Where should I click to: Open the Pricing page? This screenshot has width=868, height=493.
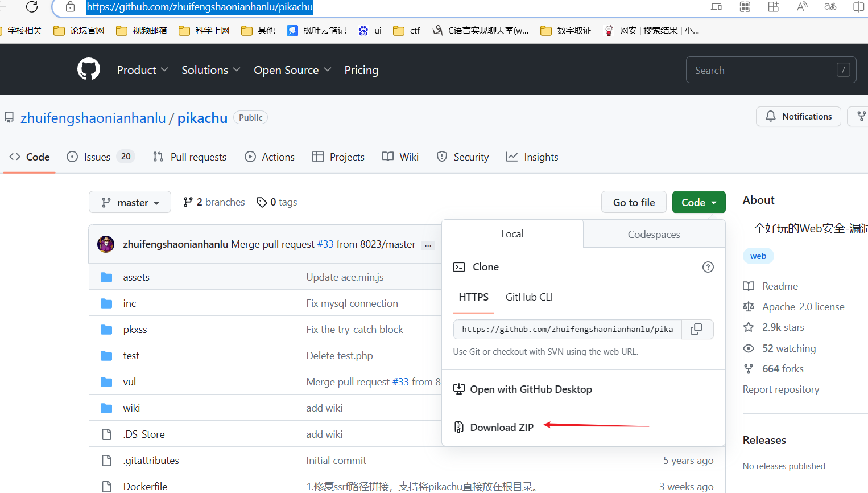click(x=361, y=70)
